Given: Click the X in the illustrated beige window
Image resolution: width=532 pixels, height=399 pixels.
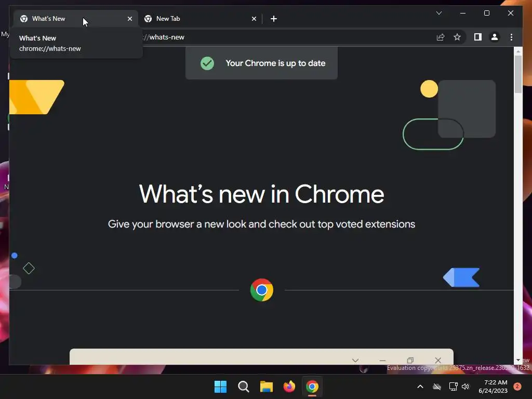Looking at the screenshot, I should [x=438, y=361].
